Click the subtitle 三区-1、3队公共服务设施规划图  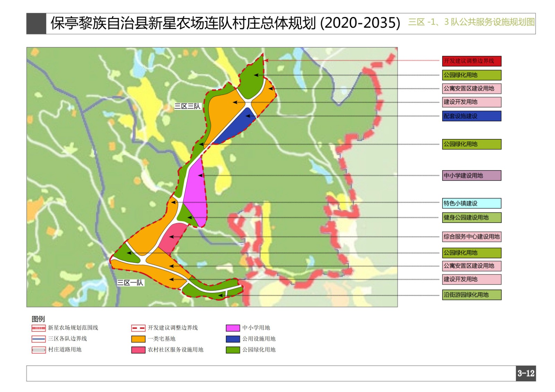471,22
